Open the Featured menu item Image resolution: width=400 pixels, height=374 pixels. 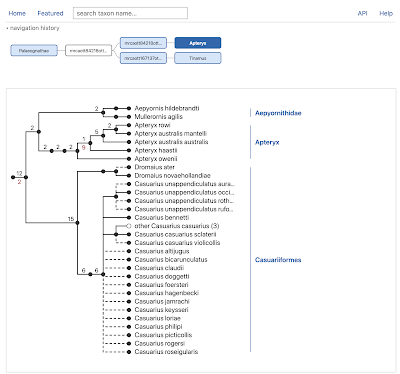click(x=50, y=13)
